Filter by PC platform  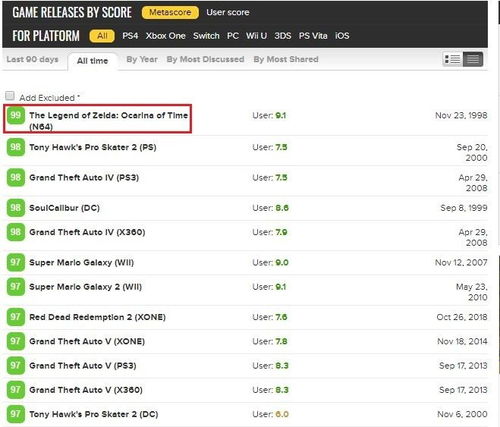(233, 36)
